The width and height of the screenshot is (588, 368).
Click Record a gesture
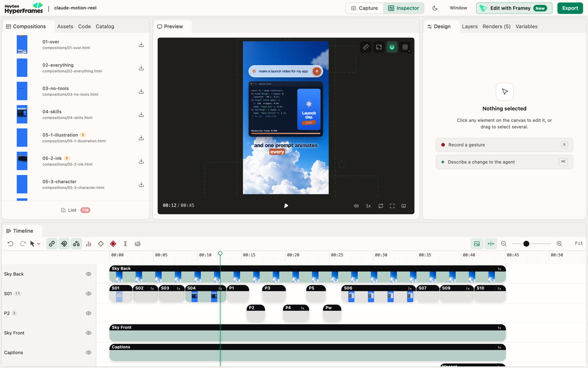pyautogui.click(x=504, y=145)
